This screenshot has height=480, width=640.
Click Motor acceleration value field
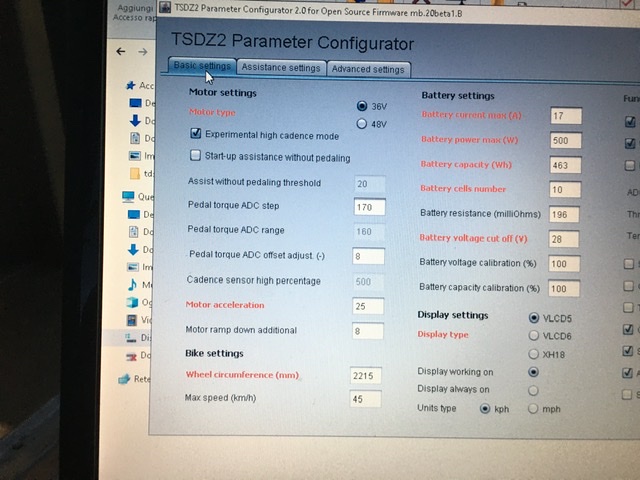(368, 306)
